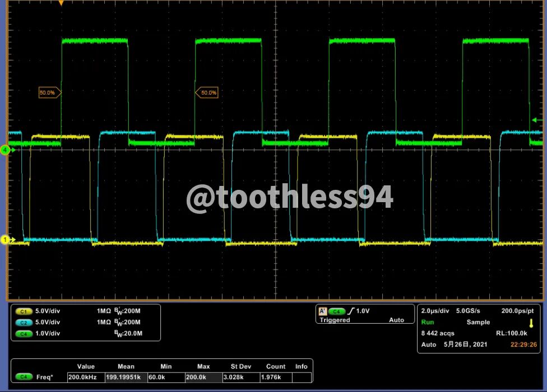The width and height of the screenshot is (547, 392).
Task: Click the 60.0k Min cell
Action: 166,377
